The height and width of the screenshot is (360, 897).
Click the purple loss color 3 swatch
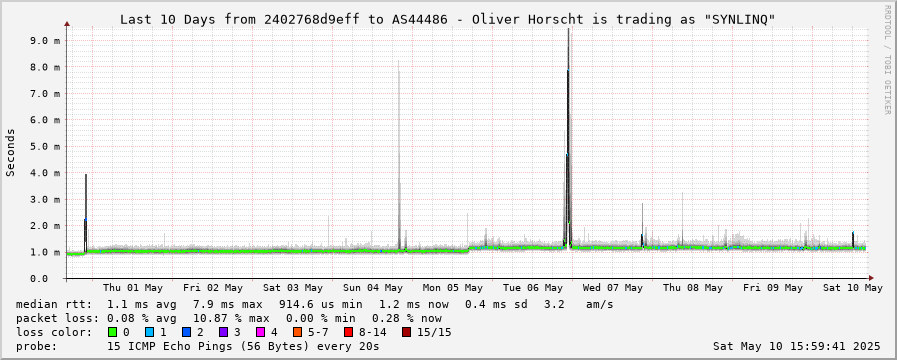223,332
